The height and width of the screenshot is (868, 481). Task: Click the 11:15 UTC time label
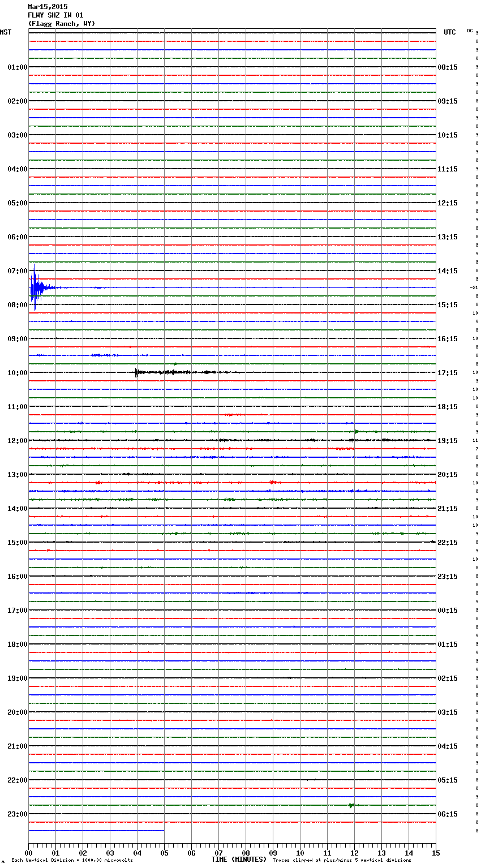click(x=448, y=169)
